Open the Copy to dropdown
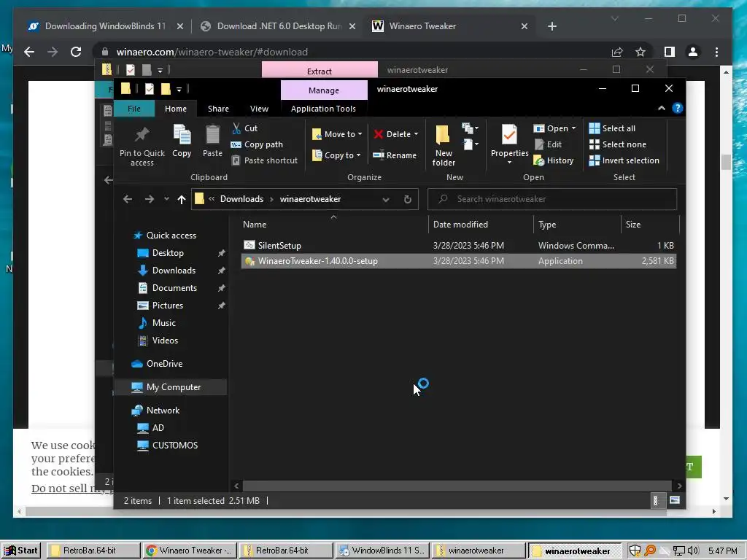Viewport: 747px width, 560px height. [x=336, y=155]
